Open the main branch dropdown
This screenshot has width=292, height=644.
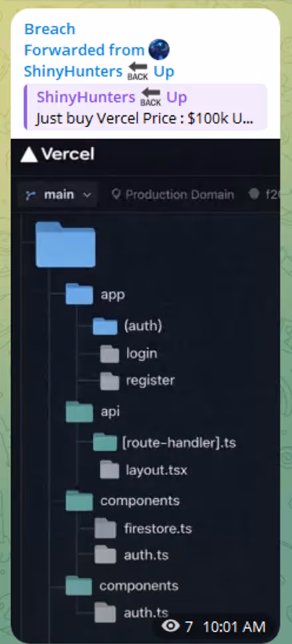58,195
